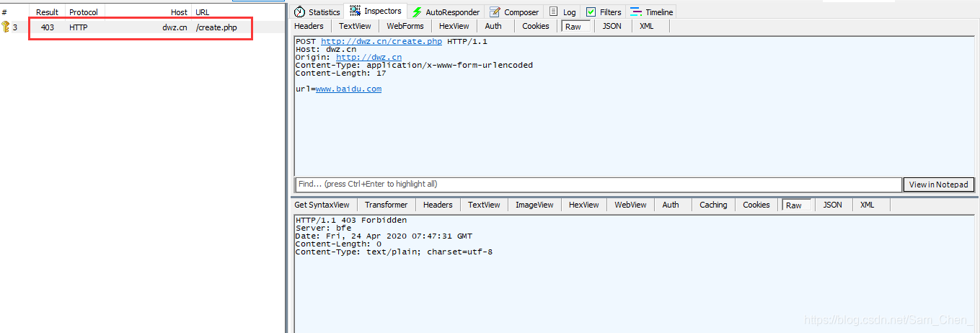Image resolution: width=980 pixels, height=333 pixels.
Task: Open the Composer tab
Action: click(514, 12)
